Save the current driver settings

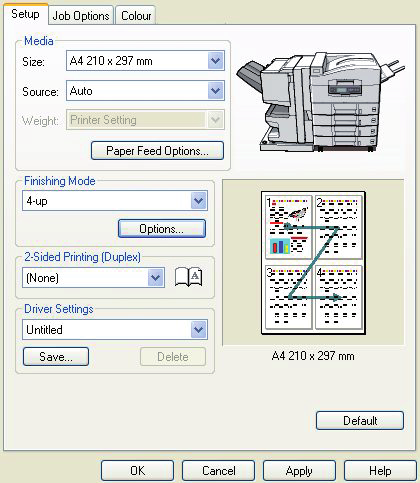click(56, 357)
